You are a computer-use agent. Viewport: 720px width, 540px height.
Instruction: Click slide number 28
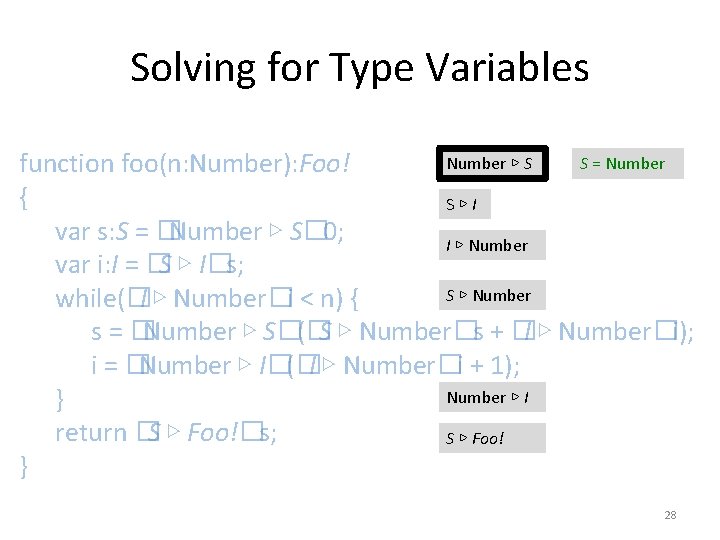670,515
